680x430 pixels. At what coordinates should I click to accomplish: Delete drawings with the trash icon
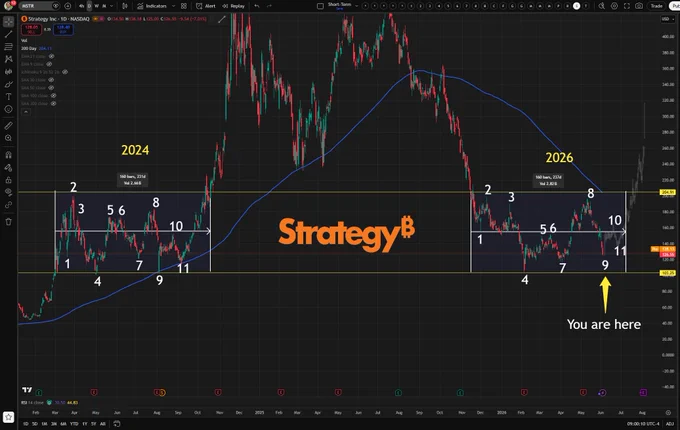pos(8,222)
